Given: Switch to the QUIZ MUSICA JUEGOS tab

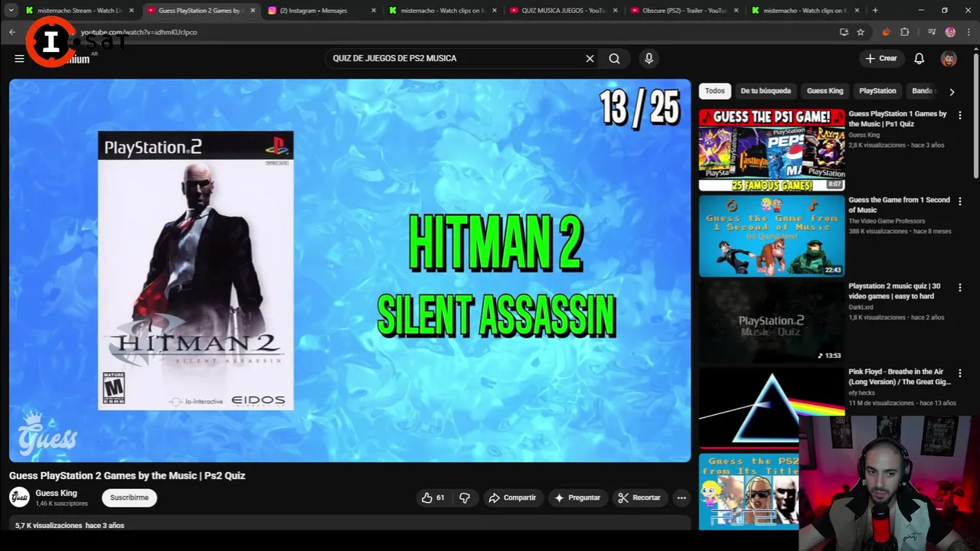Looking at the screenshot, I should pyautogui.click(x=563, y=11).
